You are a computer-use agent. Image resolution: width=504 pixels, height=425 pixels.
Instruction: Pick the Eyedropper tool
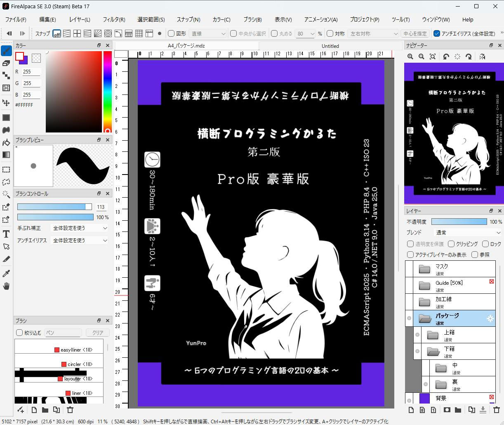click(x=6, y=274)
